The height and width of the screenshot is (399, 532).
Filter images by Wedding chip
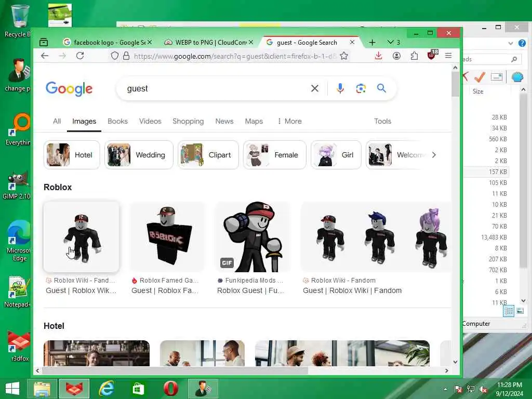pos(139,155)
